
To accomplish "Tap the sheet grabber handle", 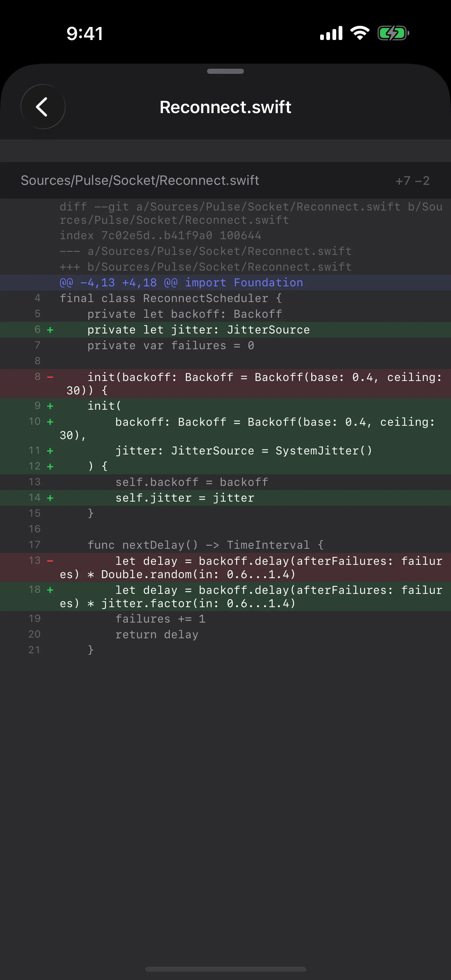I will coord(225,71).
